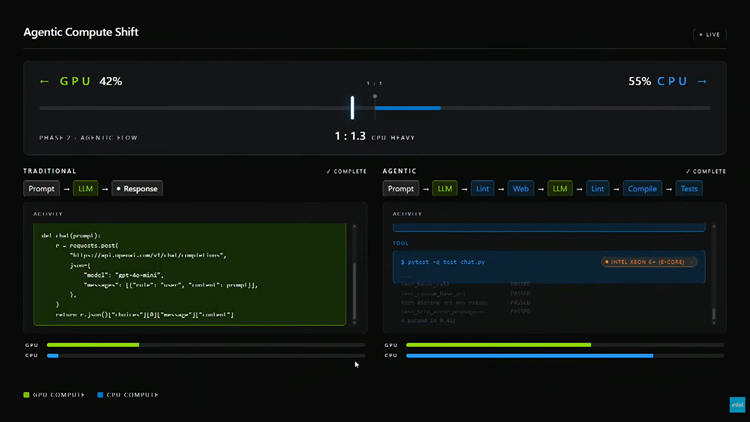The image size is (750, 422).
Task: Click the Traditional LLM step chip
Action: [86, 189]
